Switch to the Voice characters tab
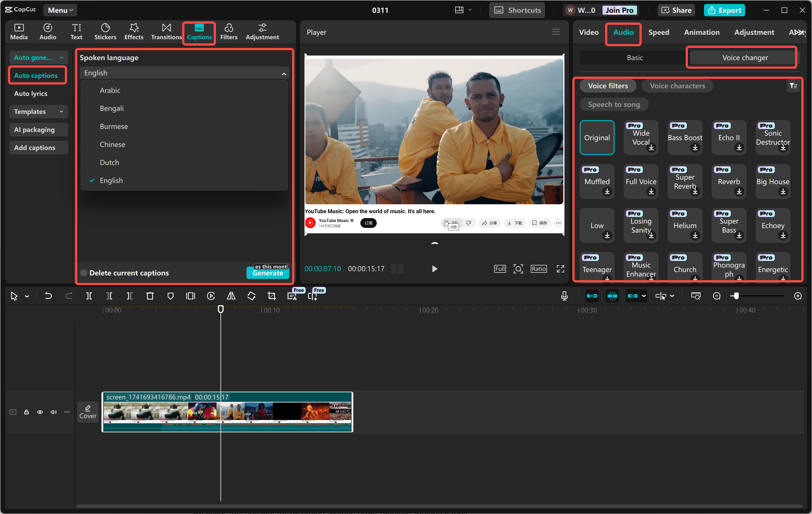 click(x=678, y=86)
